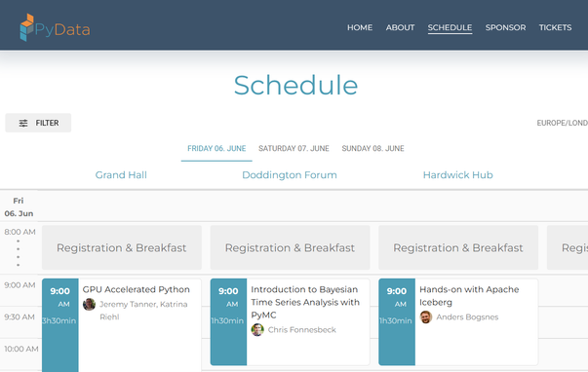This screenshot has height=372, width=588.
Task: Open Hands-on with Apache Iceberg session
Action: pos(469,296)
